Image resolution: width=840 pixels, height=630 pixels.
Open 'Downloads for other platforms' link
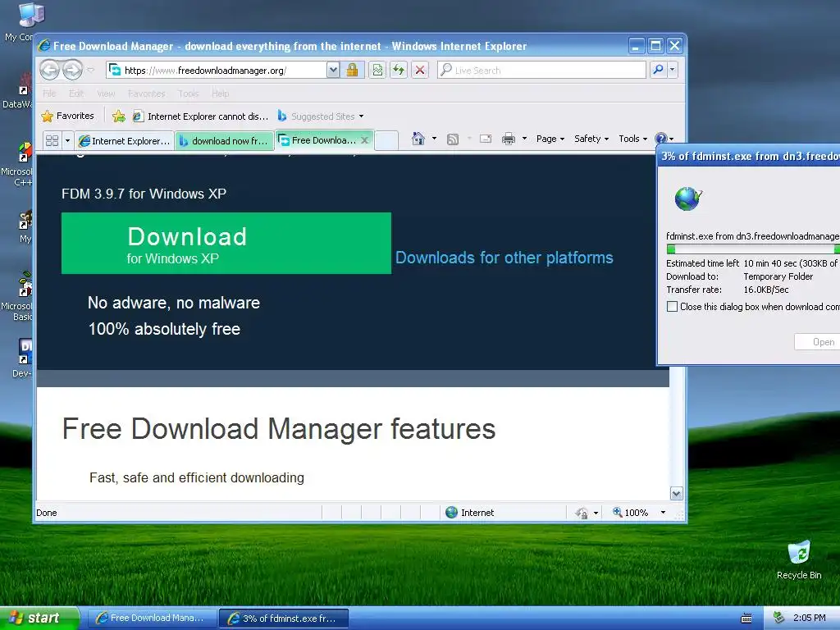tap(504, 258)
